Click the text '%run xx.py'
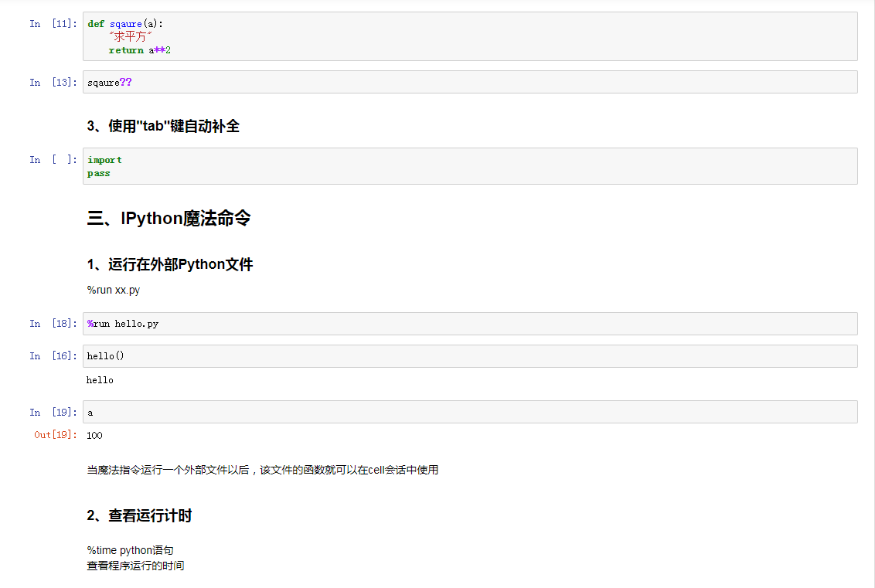 click(x=114, y=290)
